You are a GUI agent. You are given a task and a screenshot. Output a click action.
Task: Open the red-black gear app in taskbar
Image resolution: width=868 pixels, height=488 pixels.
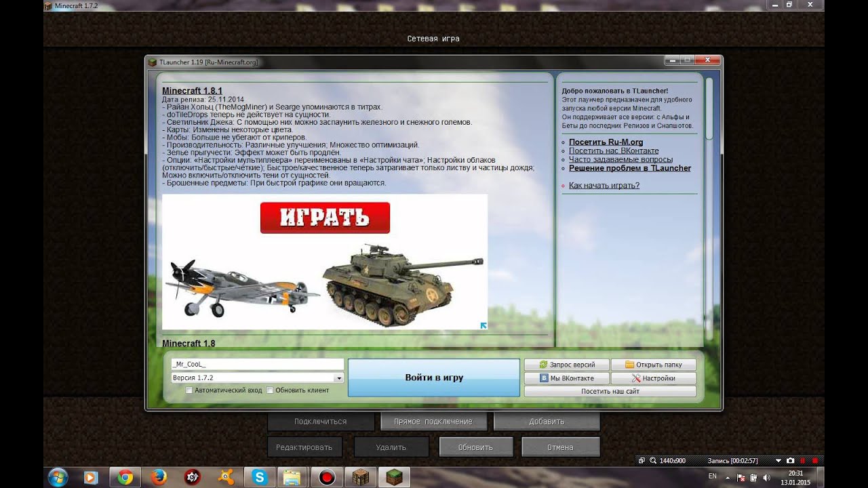193,477
